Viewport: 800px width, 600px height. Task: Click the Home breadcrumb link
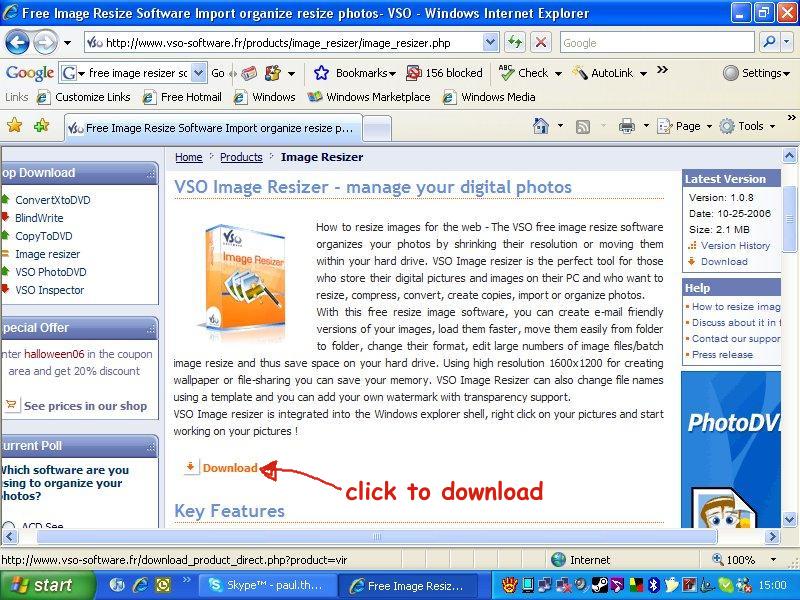pyautogui.click(x=189, y=157)
